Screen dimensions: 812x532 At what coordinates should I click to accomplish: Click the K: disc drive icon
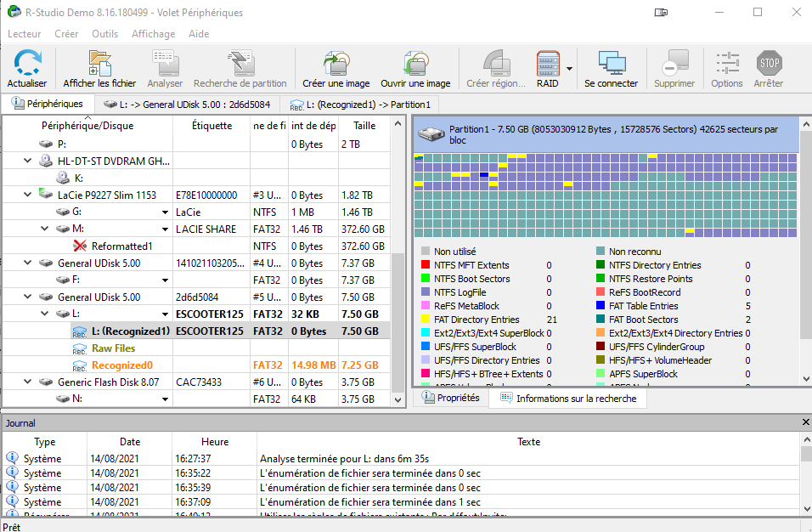(x=63, y=178)
